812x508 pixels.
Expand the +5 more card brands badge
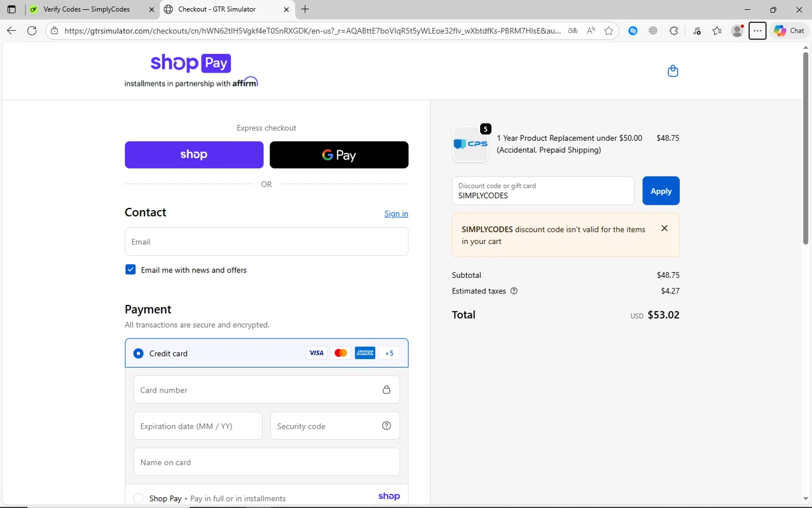pyautogui.click(x=389, y=353)
